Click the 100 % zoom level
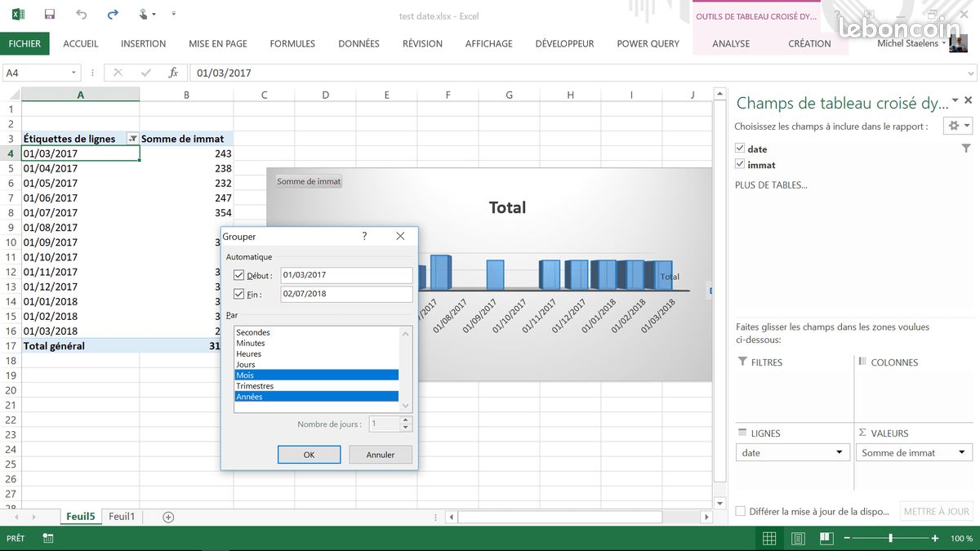The height and width of the screenshot is (551, 980). tap(961, 539)
